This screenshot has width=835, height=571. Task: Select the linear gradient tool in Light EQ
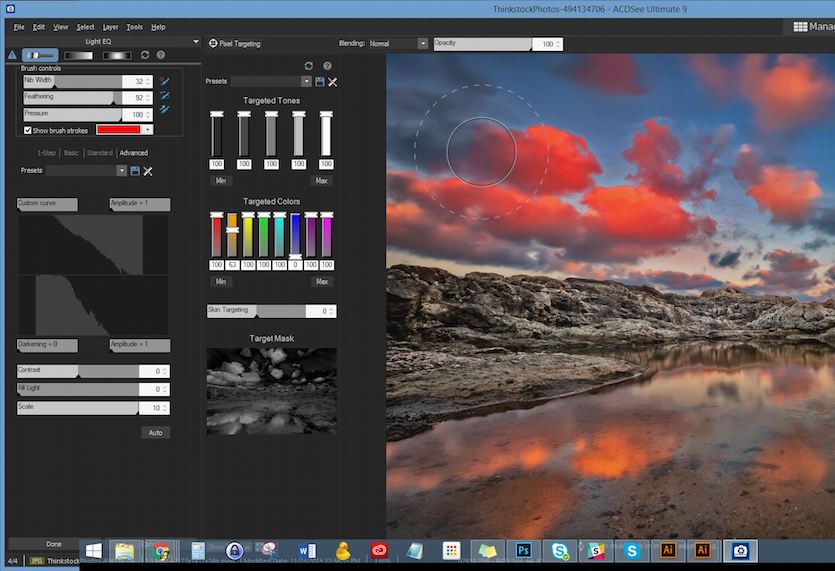[78, 55]
